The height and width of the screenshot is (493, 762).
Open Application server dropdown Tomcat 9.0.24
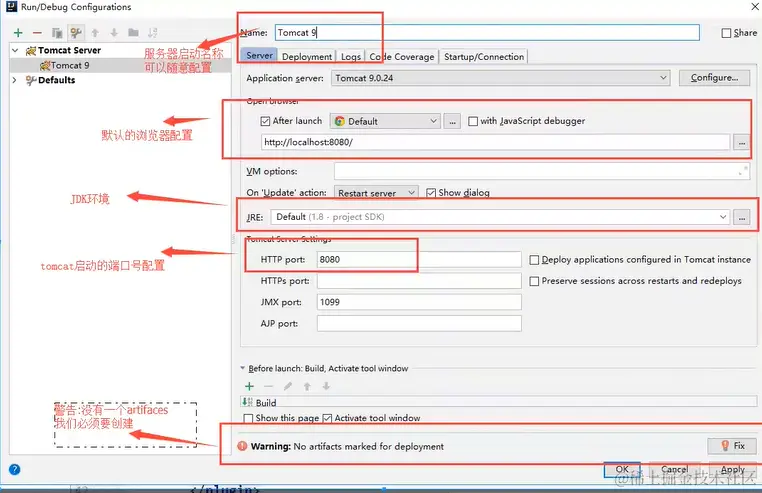click(500, 78)
